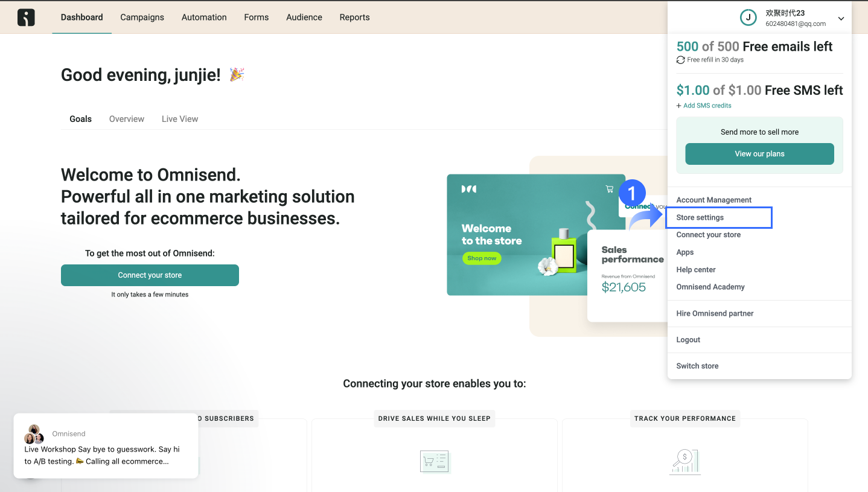The image size is (868, 492).
Task: Click Logout in the account menu
Action: pyautogui.click(x=688, y=340)
